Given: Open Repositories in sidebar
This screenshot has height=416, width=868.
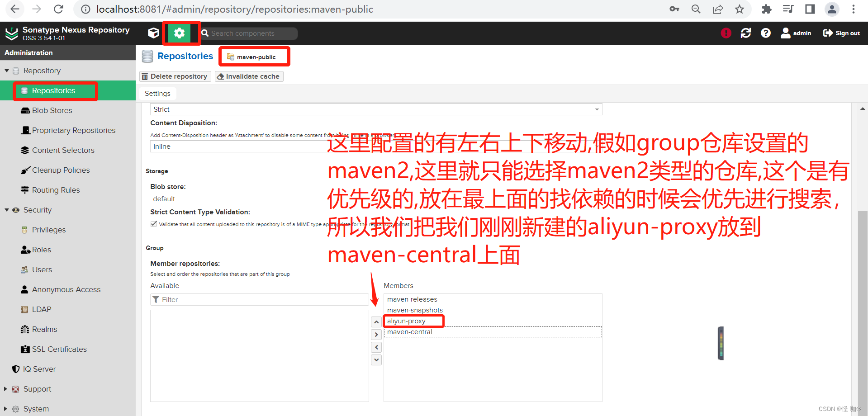Looking at the screenshot, I should pos(68,91).
